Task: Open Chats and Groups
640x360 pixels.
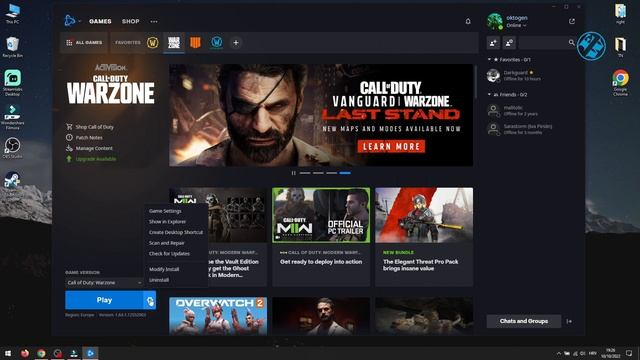Action: (524, 321)
